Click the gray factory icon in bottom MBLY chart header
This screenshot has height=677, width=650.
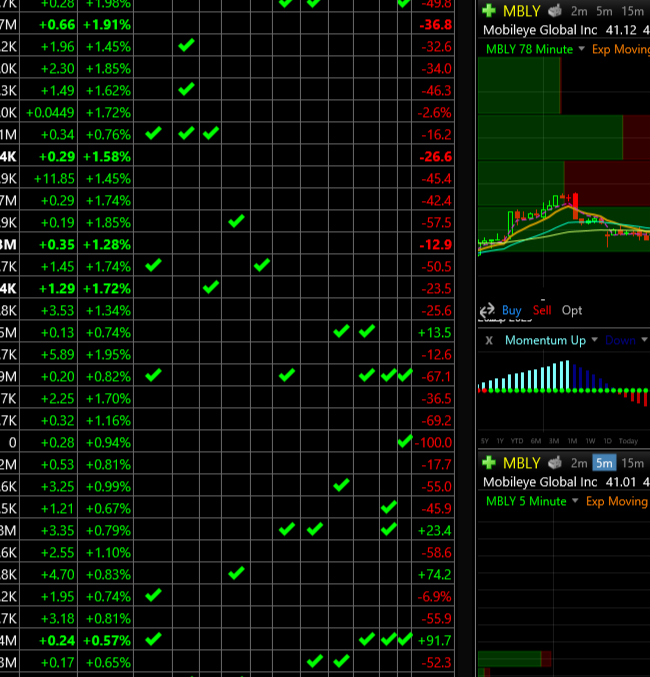[x=554, y=463]
